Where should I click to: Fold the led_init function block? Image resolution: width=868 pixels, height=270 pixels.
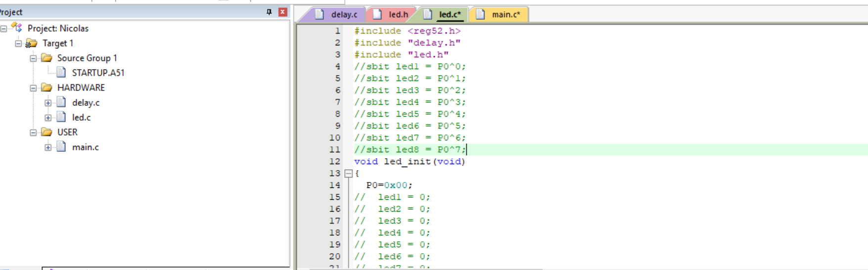pyautogui.click(x=348, y=174)
